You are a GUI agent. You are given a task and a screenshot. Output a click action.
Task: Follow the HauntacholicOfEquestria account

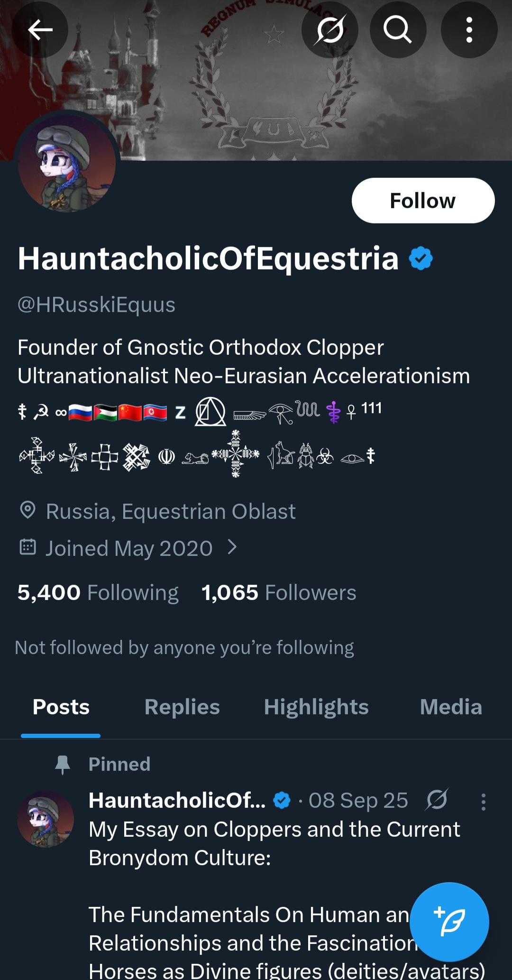pyautogui.click(x=423, y=201)
